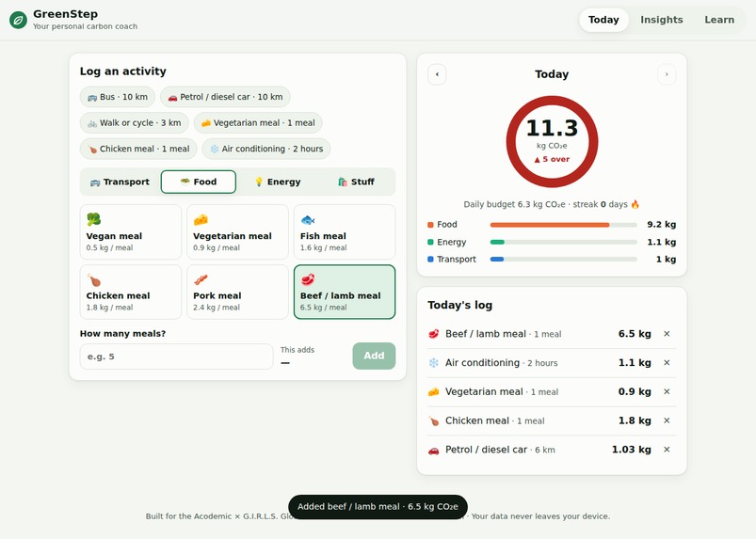Click the car icon in Petrol / diesel log row
Image resolution: width=756 pixels, height=539 pixels.
point(434,450)
